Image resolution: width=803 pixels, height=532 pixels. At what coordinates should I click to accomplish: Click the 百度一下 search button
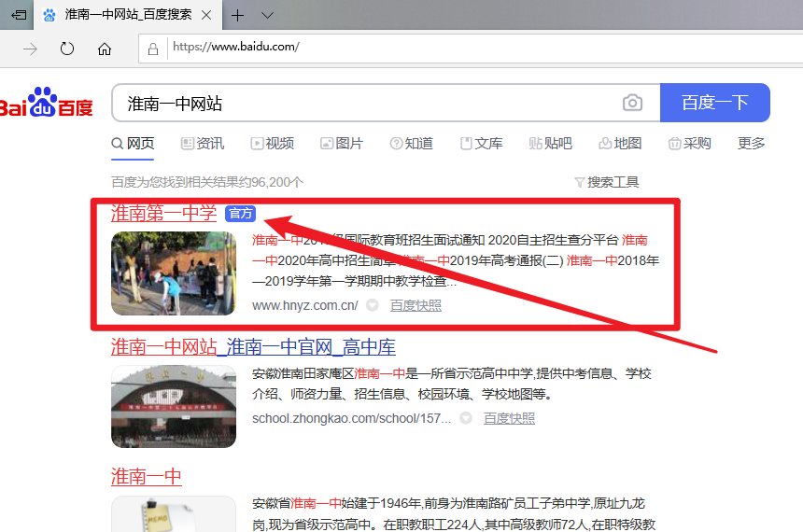tap(715, 103)
